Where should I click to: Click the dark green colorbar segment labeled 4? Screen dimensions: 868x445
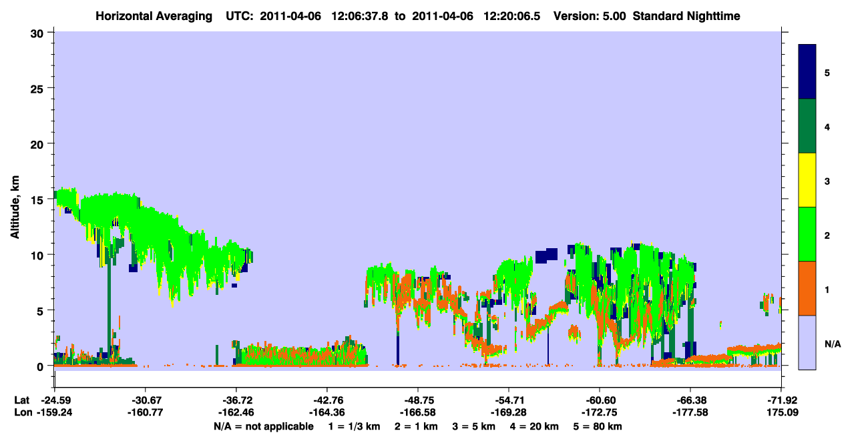click(807, 126)
